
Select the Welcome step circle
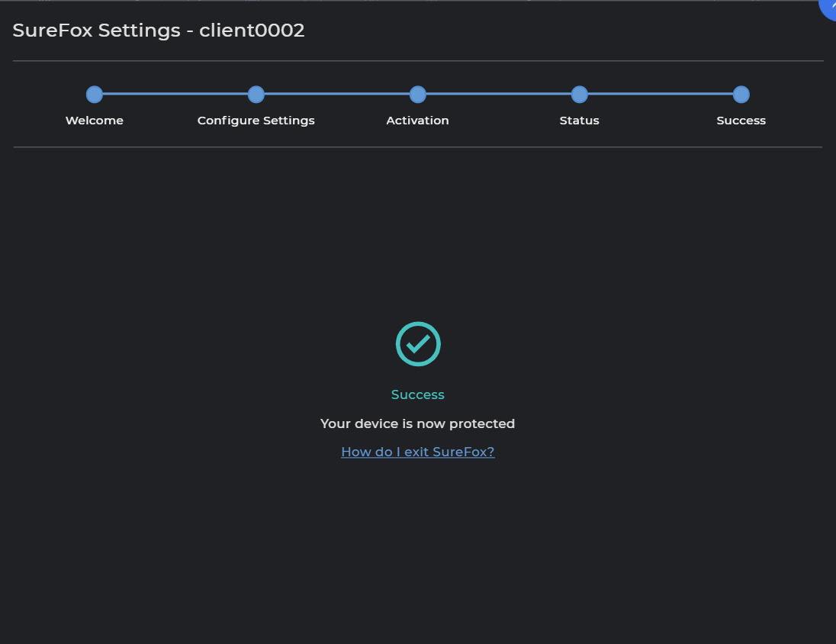coord(95,95)
